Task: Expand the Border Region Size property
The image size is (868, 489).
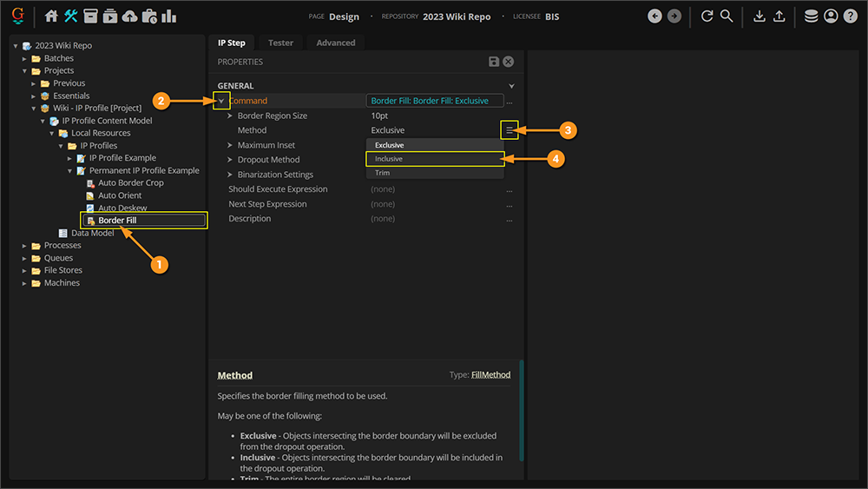Action: [x=230, y=116]
